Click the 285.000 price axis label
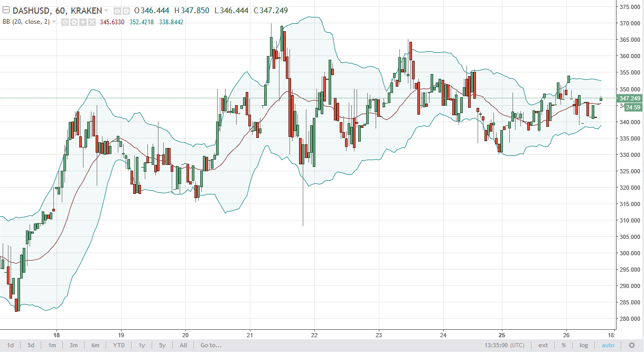 (x=630, y=302)
